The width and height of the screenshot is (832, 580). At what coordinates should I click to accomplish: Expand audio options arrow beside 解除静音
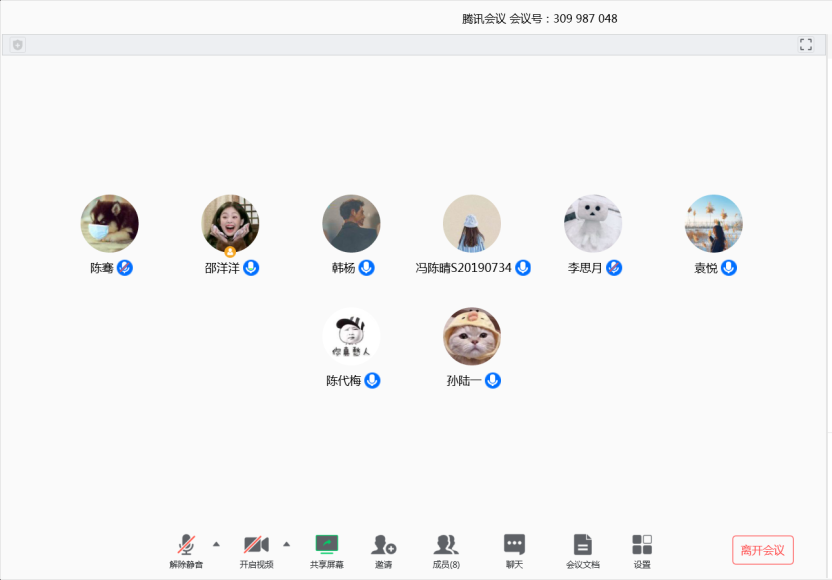coord(216,544)
